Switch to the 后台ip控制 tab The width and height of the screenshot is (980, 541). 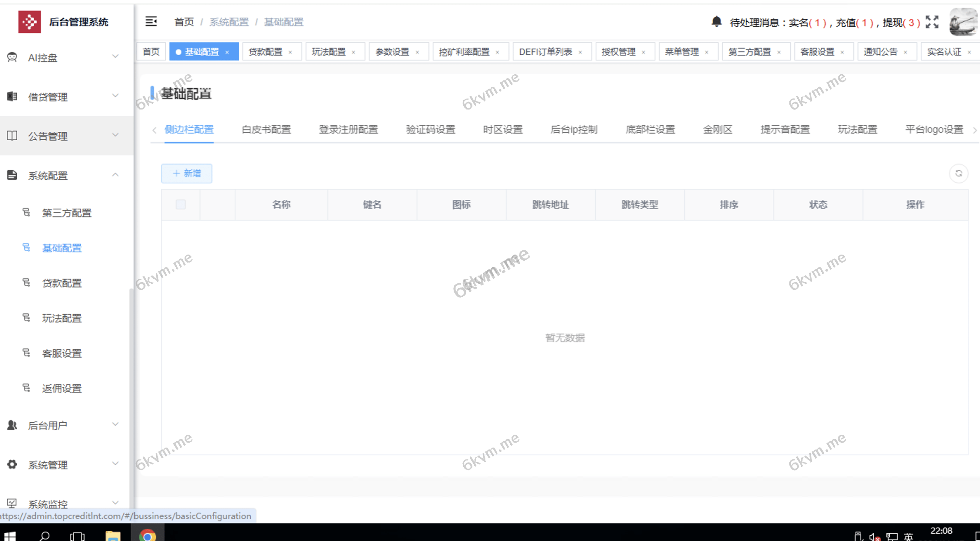(x=574, y=129)
